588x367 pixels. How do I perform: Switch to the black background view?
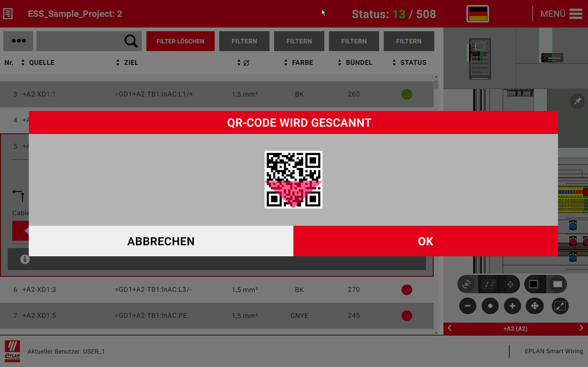coord(534,284)
